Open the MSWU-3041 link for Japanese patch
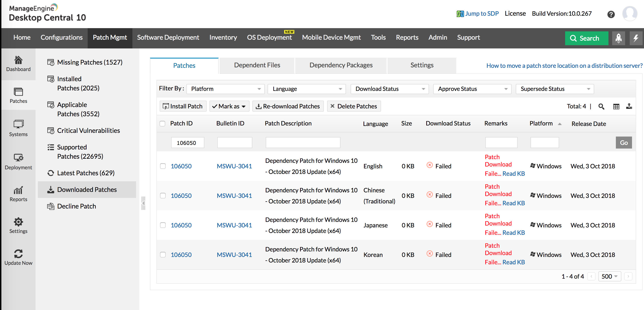The width and height of the screenshot is (644, 310). tap(234, 225)
